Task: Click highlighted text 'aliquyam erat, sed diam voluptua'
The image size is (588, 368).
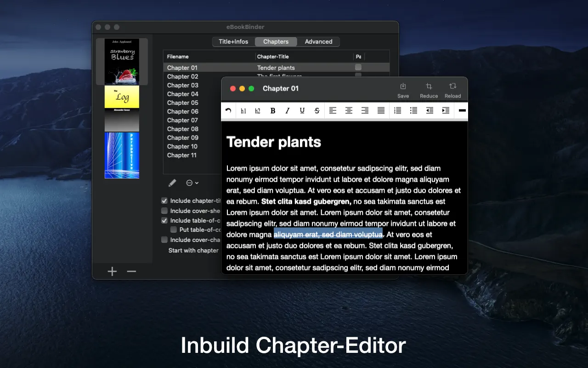Action: (x=328, y=235)
